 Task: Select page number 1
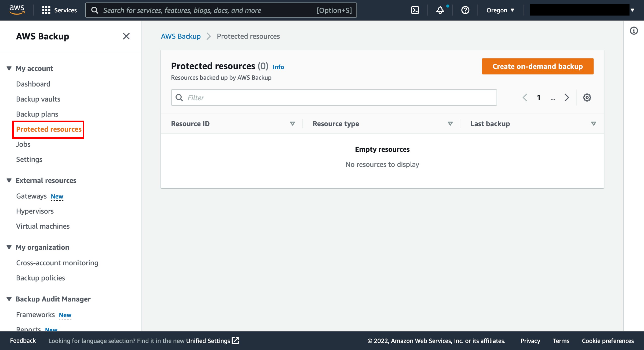(x=539, y=98)
